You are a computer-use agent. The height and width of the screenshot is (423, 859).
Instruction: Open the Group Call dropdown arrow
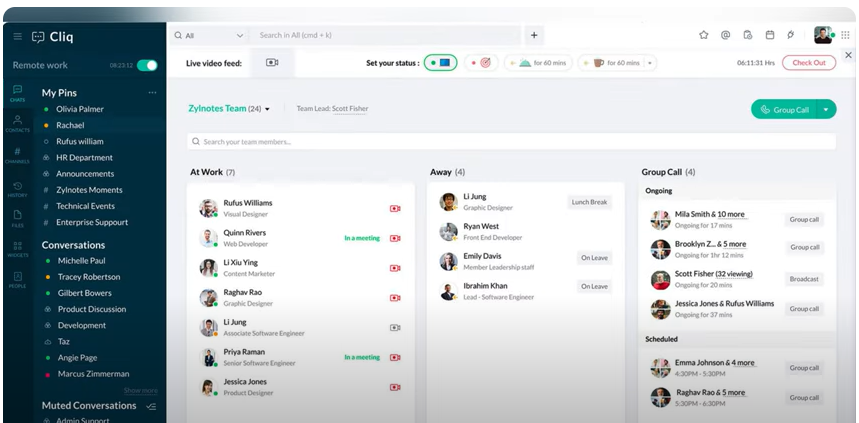coord(826,109)
